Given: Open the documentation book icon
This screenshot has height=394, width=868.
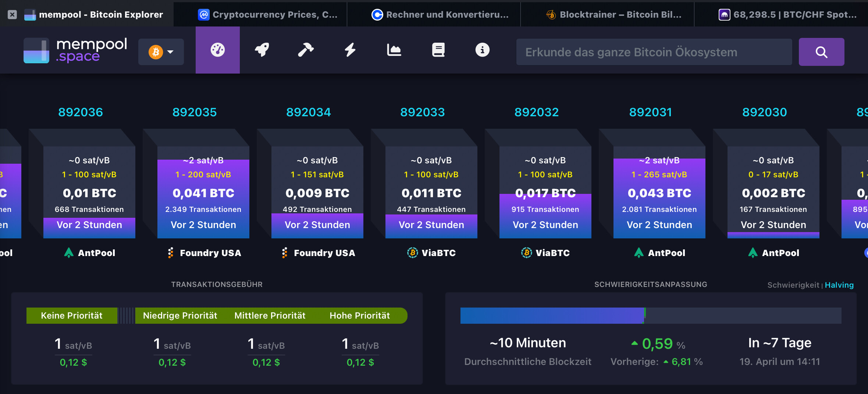Looking at the screenshot, I should tap(438, 50).
